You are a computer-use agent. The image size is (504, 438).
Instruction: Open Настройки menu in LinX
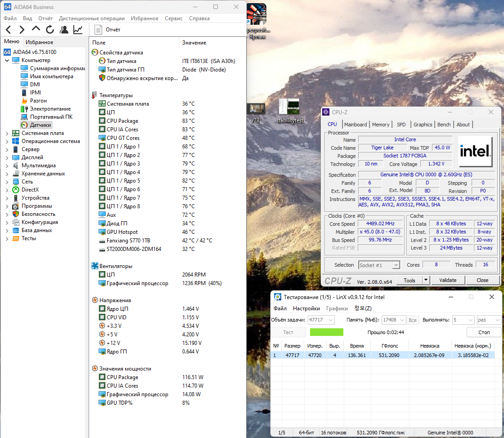point(306,308)
